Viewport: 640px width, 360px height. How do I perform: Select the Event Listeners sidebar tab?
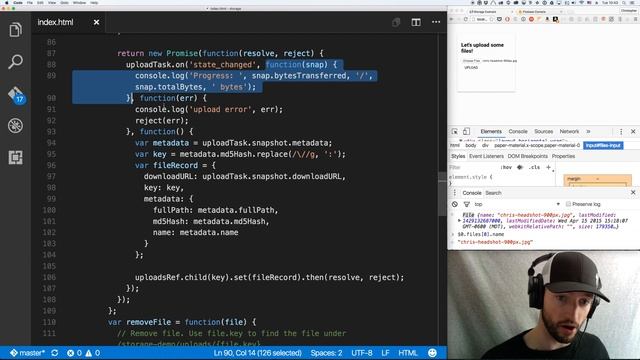click(486, 156)
